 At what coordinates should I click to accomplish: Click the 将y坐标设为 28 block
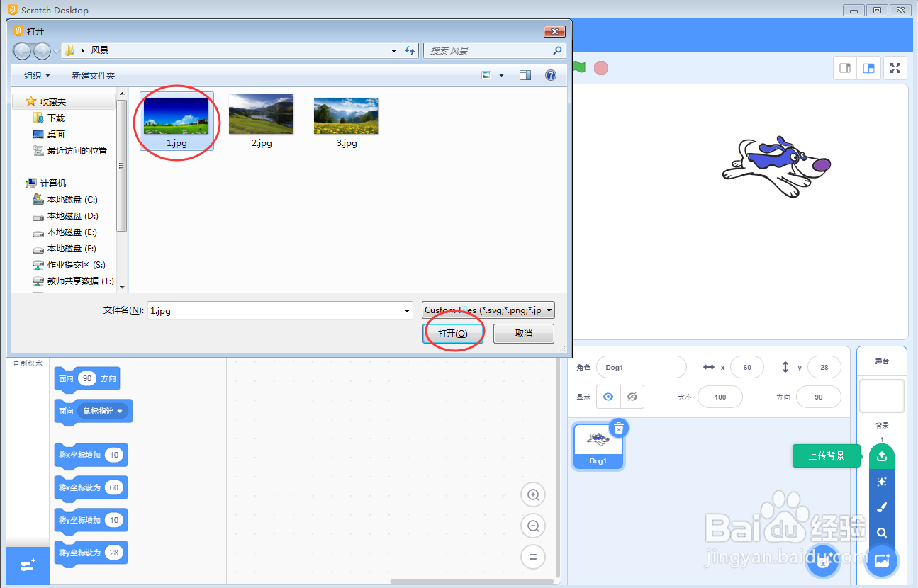91,553
